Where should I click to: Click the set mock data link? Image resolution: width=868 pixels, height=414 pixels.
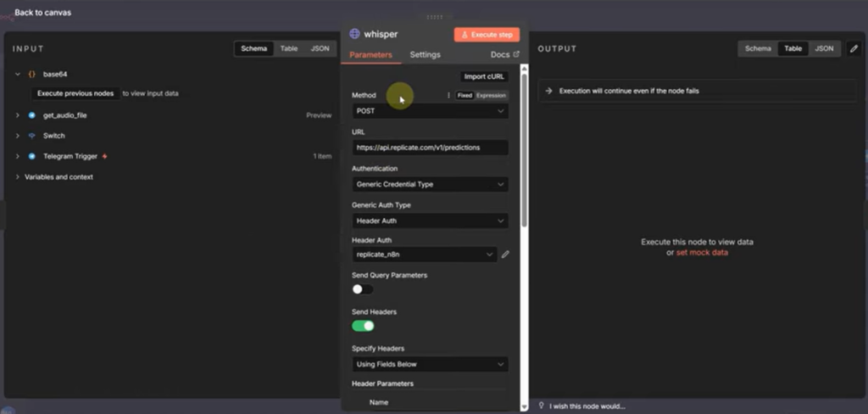[702, 253]
